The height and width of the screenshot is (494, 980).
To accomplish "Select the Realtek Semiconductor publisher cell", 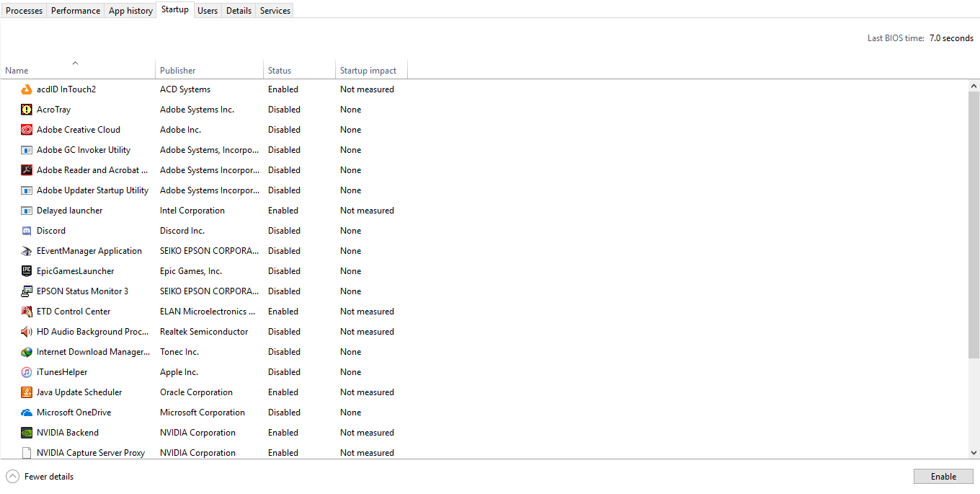I will (204, 332).
